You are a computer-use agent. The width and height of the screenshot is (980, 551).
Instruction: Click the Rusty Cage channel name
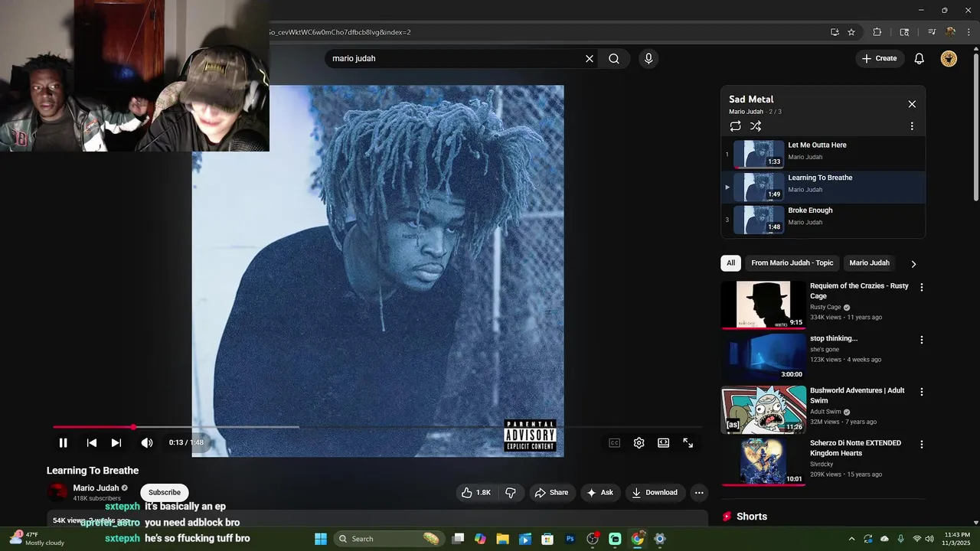825,307
